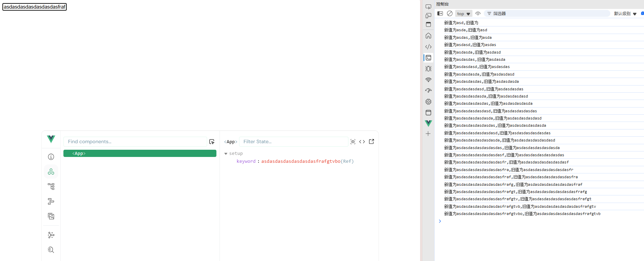
Task: Click the log line with new value ending 'dasf'
Action: (x=504, y=155)
